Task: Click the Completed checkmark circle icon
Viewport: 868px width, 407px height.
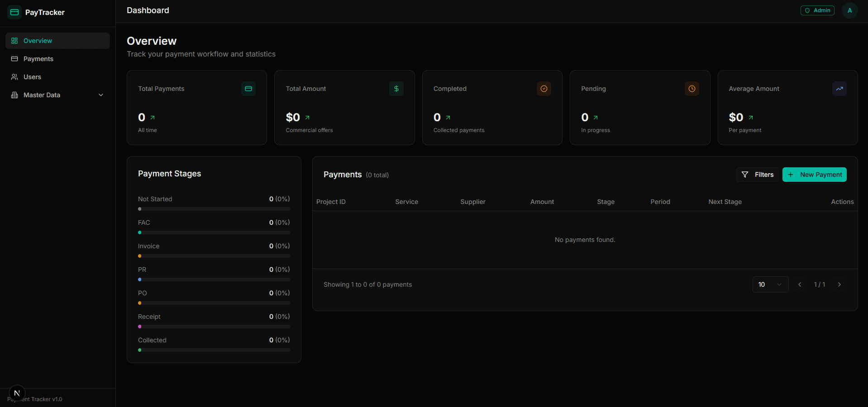Action: (x=544, y=89)
